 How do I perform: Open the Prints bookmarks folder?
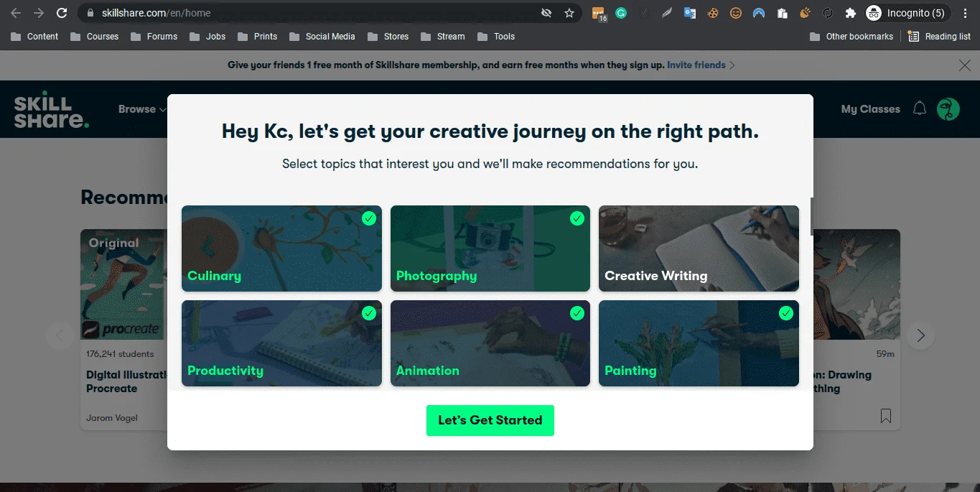(258, 36)
